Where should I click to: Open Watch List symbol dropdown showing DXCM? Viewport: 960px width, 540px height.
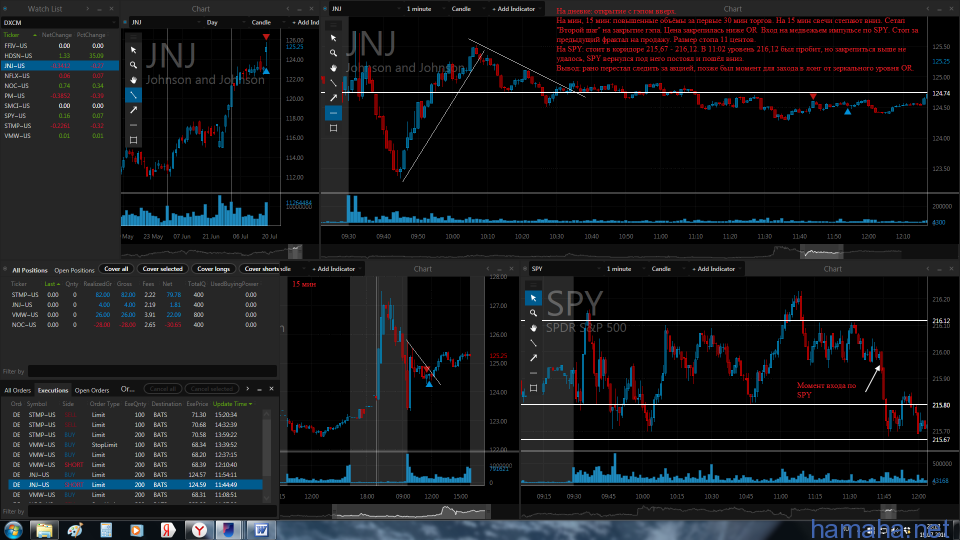coord(59,23)
